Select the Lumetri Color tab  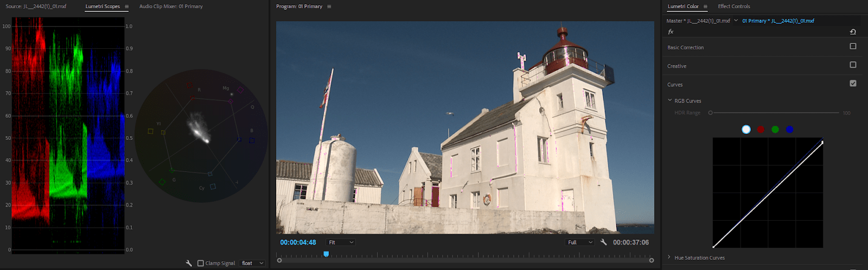coord(683,7)
